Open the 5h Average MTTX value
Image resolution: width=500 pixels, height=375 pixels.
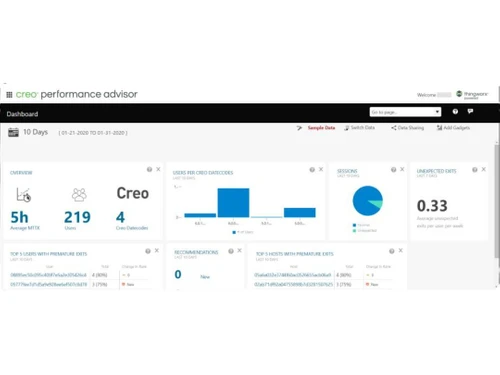click(x=19, y=217)
